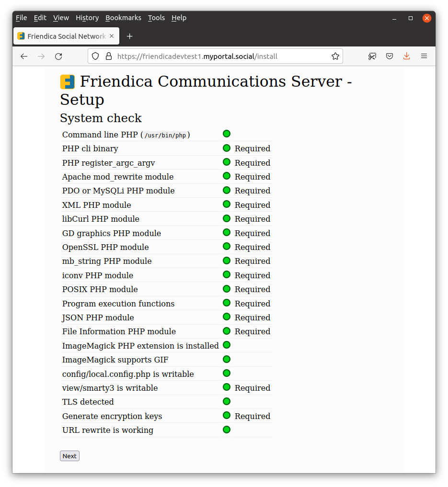Open the Bookmarks menu
The width and height of the screenshot is (448, 487).
click(x=123, y=18)
